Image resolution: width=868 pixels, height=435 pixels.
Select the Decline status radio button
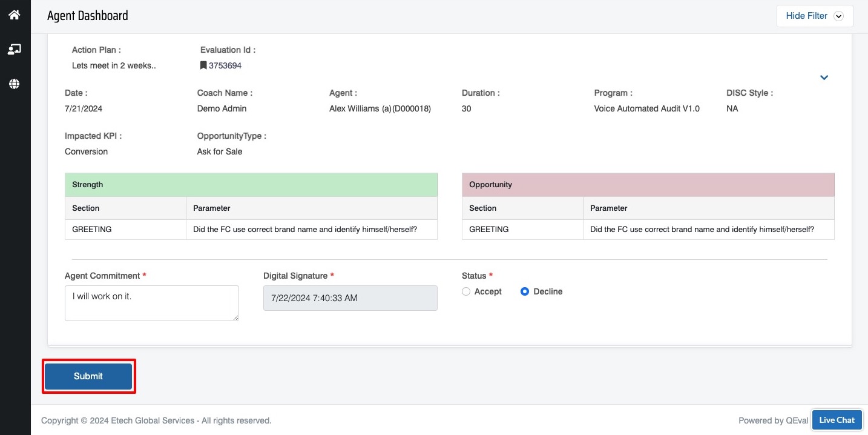(525, 291)
